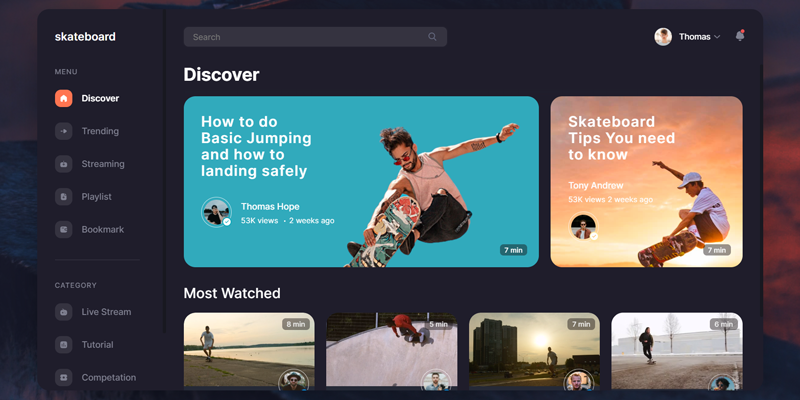Click the Discover home icon
The width and height of the screenshot is (800, 400).
pyautogui.click(x=63, y=98)
